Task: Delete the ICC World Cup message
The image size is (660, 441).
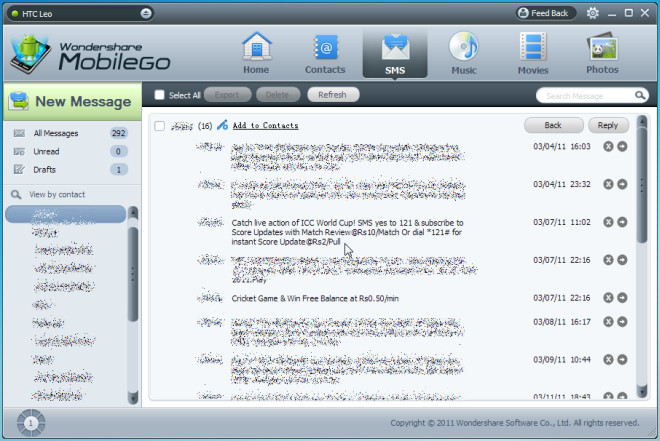Action: pos(608,222)
